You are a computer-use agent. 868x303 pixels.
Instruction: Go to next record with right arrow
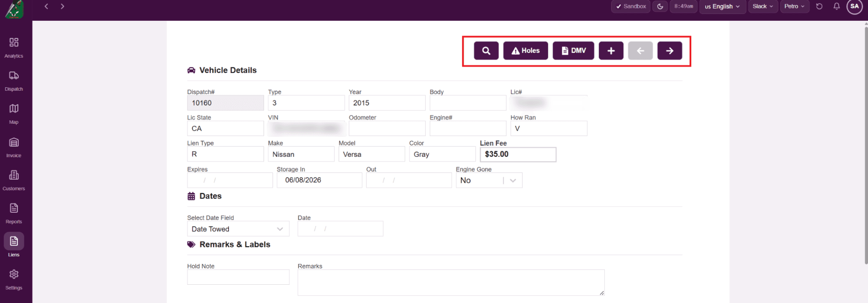(670, 51)
